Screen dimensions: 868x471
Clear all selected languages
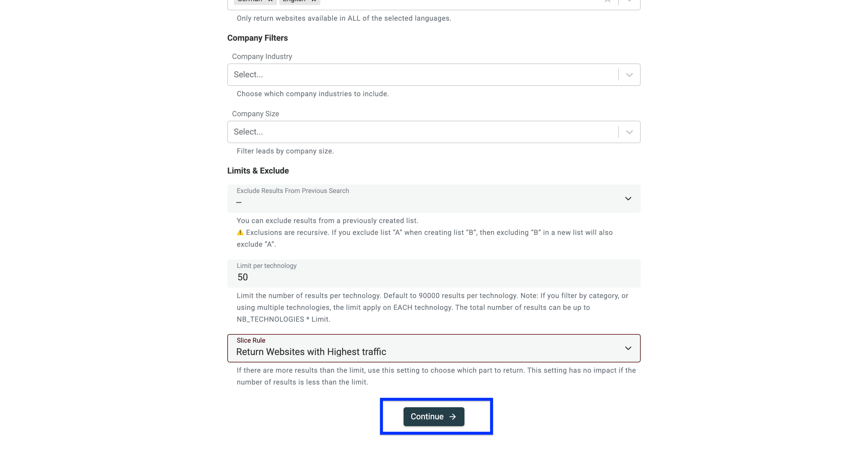pyautogui.click(x=608, y=1)
